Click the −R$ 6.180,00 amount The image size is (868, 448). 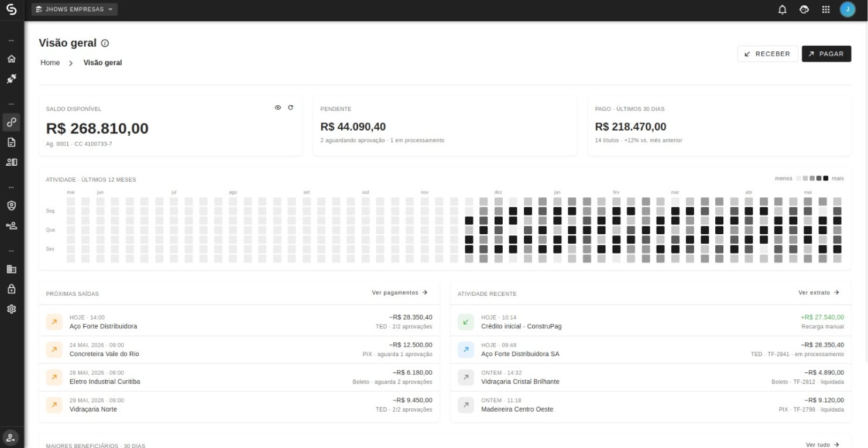412,372
